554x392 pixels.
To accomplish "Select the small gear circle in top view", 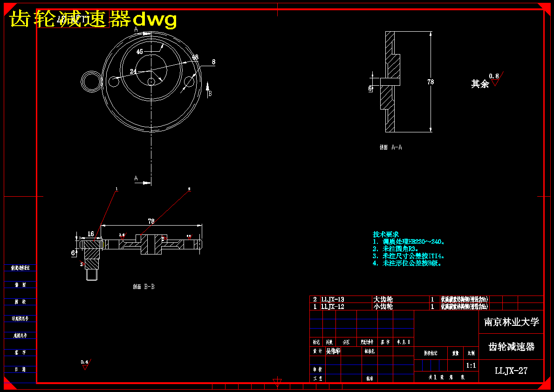I will (92, 82).
